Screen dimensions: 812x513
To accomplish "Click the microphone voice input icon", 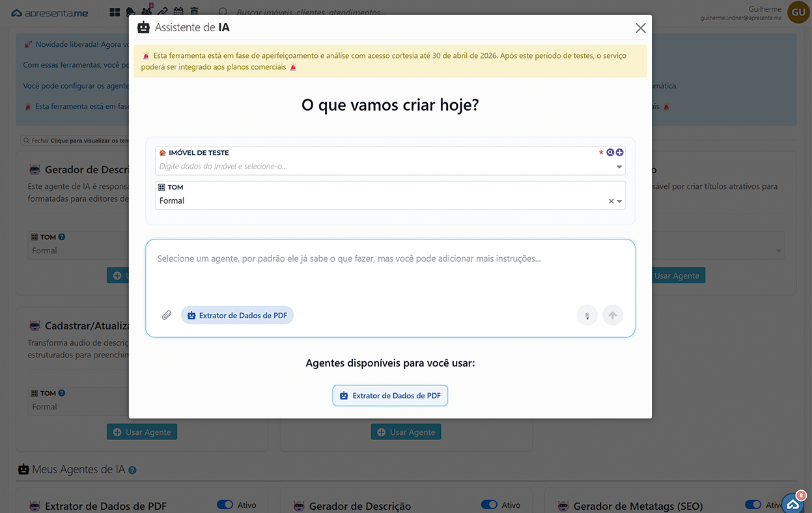I will tap(587, 316).
